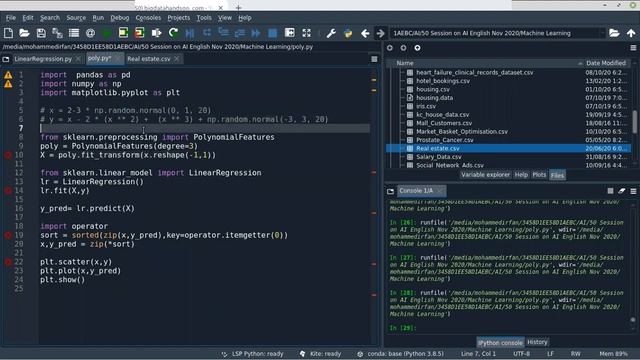Screen dimensions: 640x360
Task: Browse the console tabs list
Action: click(x=391, y=191)
